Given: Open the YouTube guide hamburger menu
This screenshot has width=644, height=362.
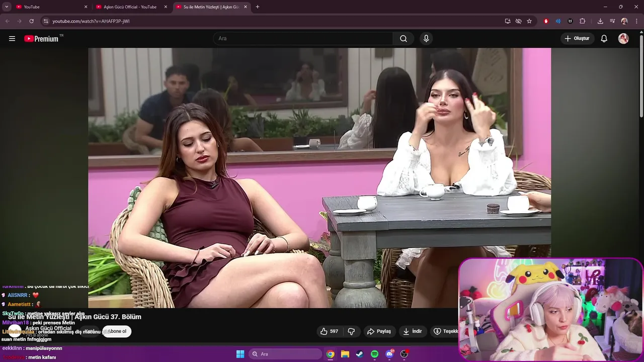Looking at the screenshot, I should point(12,39).
